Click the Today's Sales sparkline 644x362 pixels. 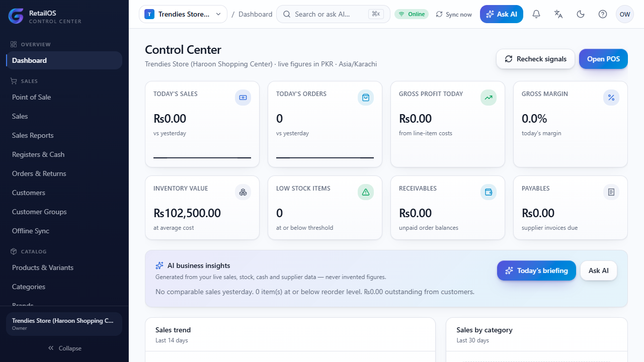click(202, 157)
